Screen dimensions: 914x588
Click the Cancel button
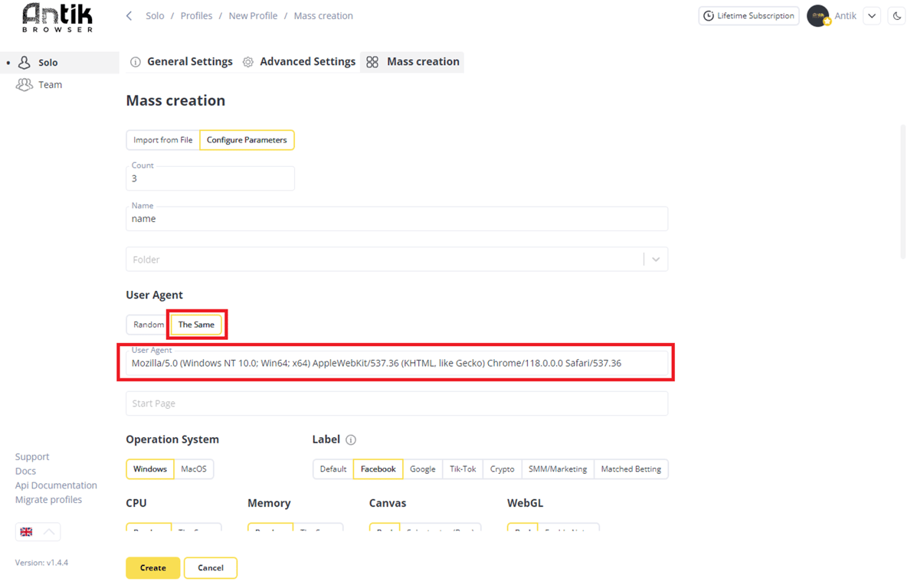(x=211, y=567)
